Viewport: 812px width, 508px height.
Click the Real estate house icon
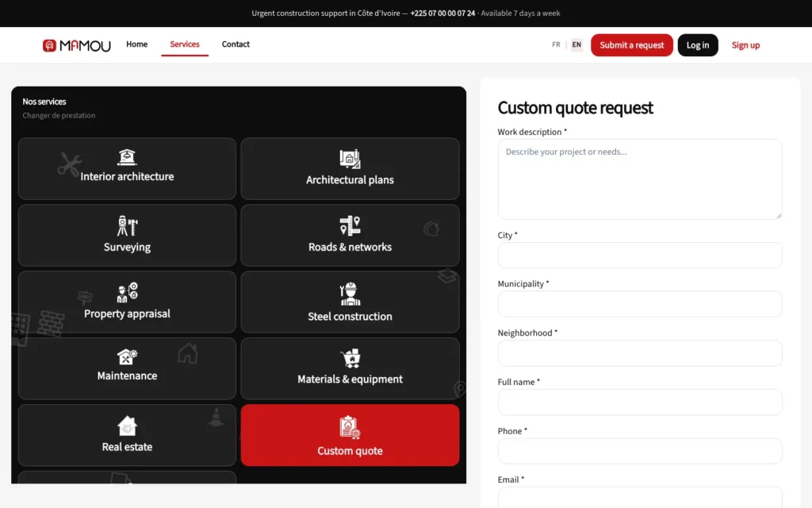coord(127,426)
